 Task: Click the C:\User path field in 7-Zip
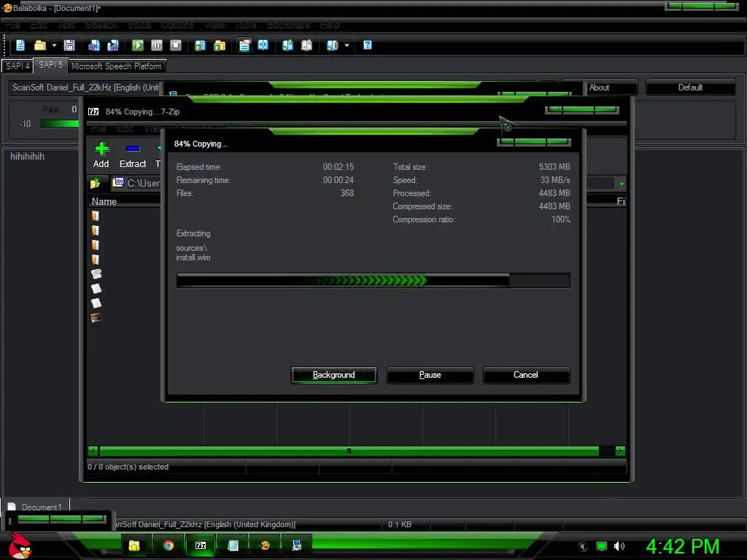(x=138, y=183)
